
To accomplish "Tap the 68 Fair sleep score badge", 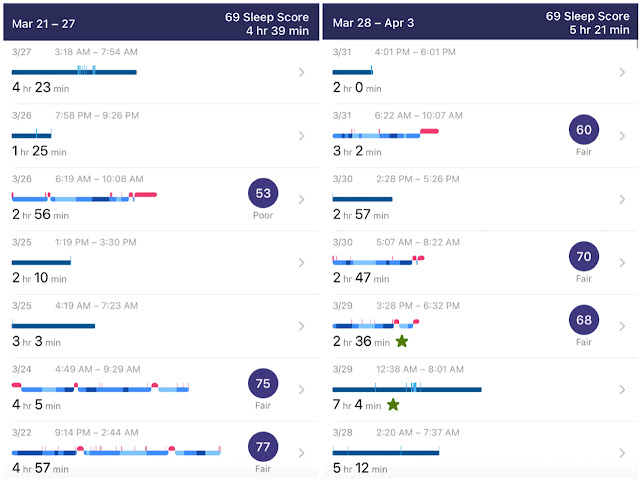I will click(584, 320).
